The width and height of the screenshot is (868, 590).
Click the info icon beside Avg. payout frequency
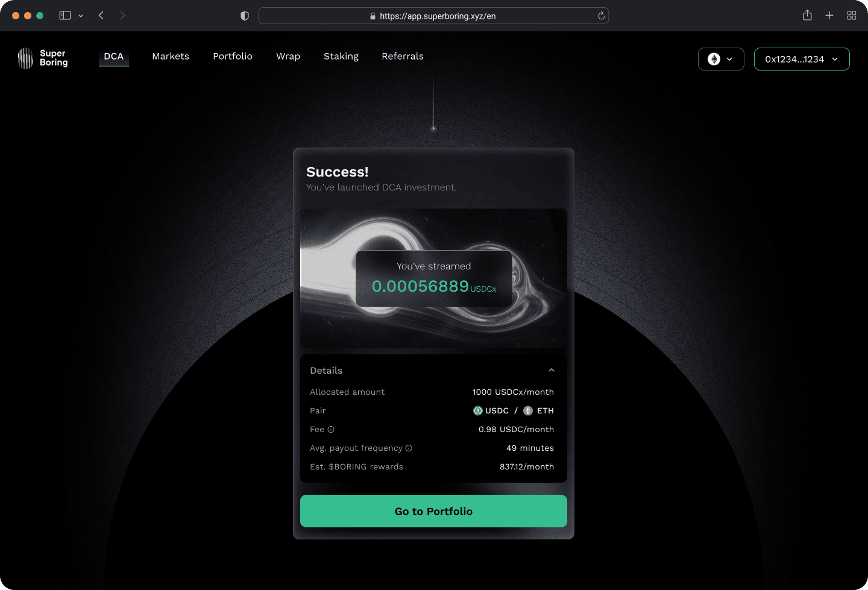pos(409,448)
